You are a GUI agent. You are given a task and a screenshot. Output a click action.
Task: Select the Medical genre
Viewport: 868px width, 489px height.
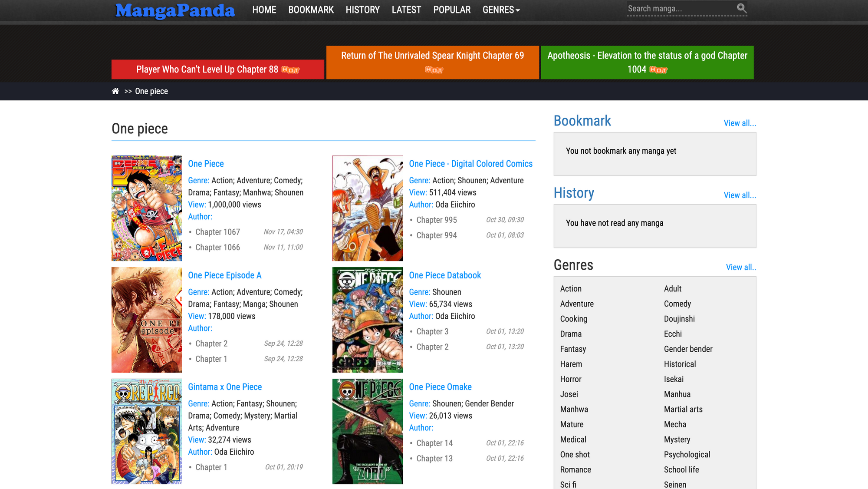click(573, 439)
